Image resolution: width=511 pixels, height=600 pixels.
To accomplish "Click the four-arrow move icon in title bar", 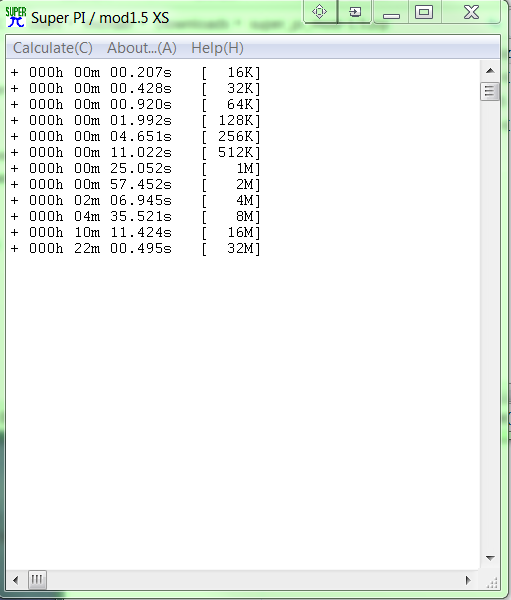I will [320, 11].
